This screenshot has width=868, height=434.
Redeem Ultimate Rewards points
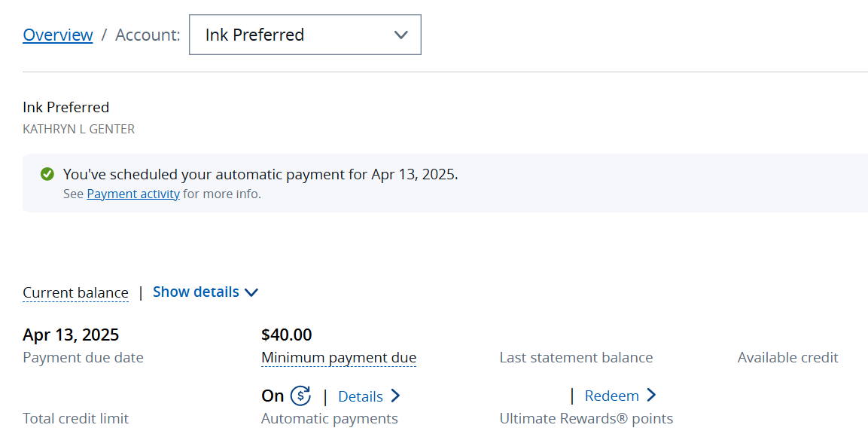611,395
